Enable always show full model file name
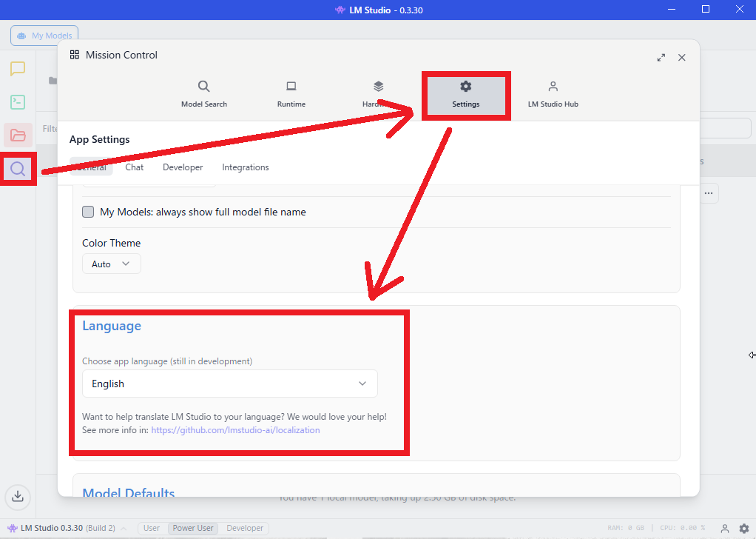The height and width of the screenshot is (539, 756). click(88, 212)
